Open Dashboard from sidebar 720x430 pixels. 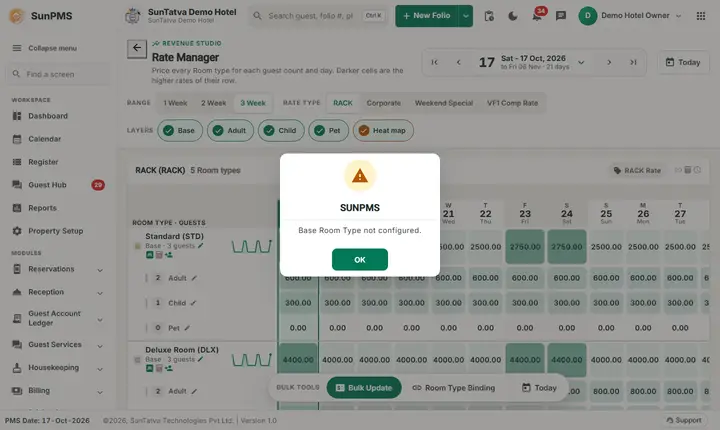(x=57, y=116)
